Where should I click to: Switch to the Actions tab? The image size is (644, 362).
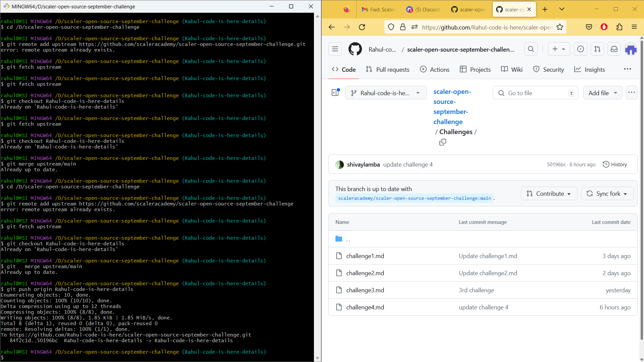coord(435,69)
